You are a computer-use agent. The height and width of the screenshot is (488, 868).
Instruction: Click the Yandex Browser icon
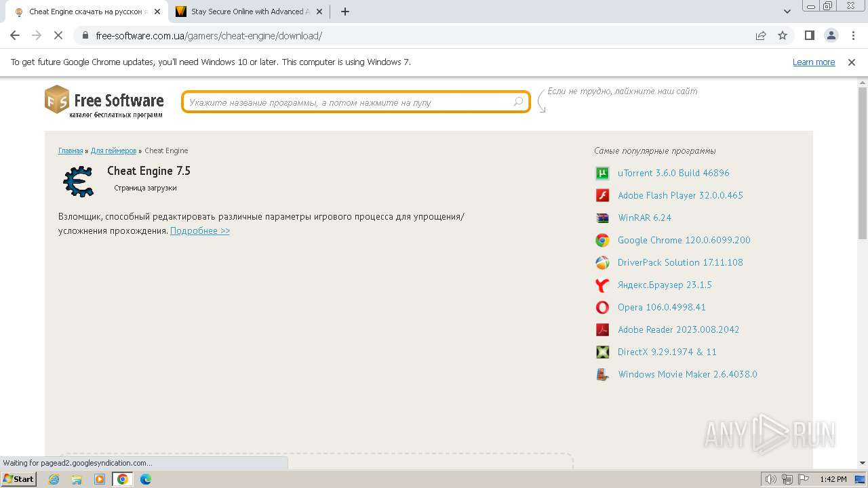pos(602,285)
